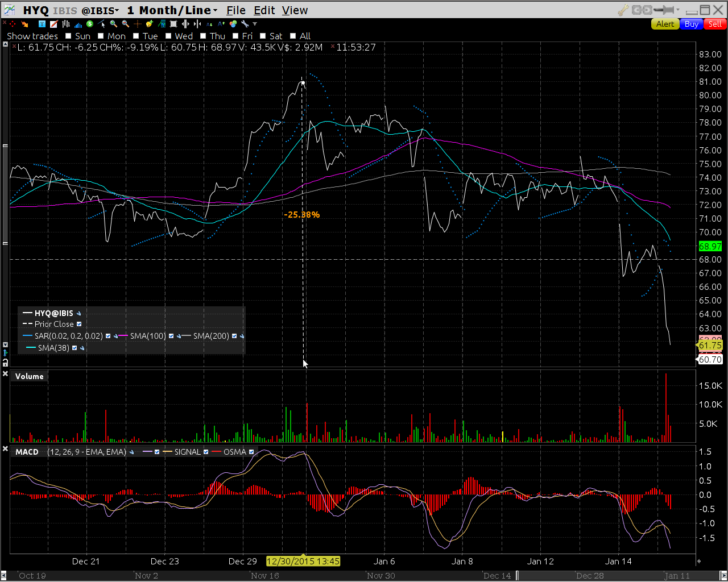Toggle SMA(38) visibility checkbox
728x582 pixels.
point(75,348)
